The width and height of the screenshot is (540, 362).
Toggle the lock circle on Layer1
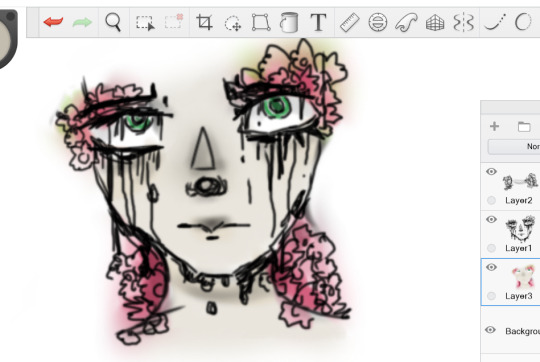pyautogui.click(x=491, y=248)
